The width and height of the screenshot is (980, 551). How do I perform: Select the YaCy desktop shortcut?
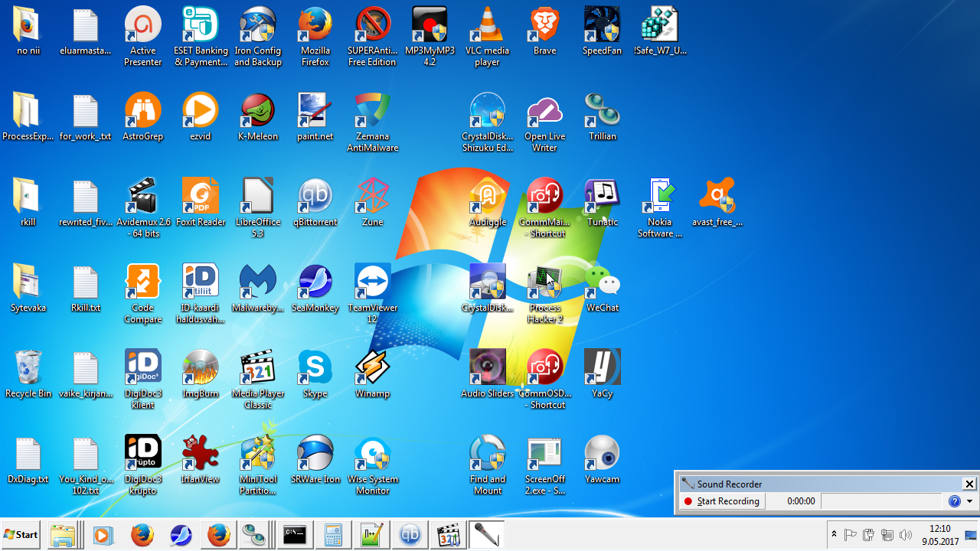602,374
